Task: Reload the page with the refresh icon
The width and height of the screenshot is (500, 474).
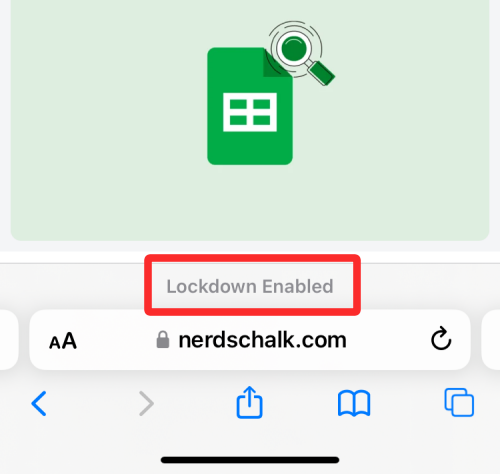Action: [x=441, y=339]
